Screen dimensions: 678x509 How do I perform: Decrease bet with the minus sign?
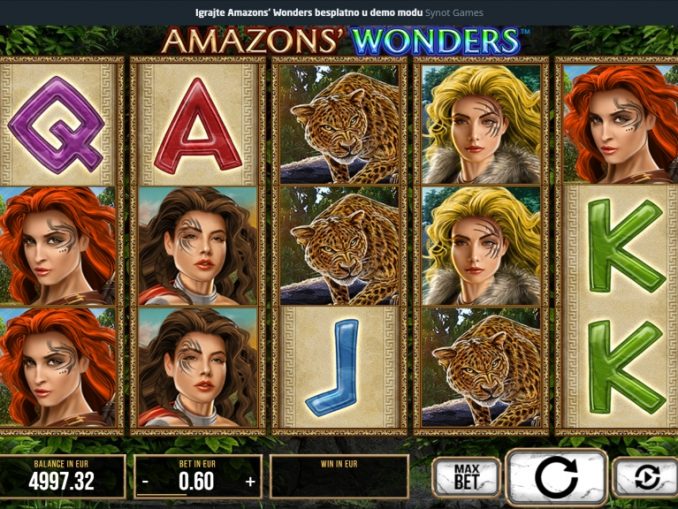pos(146,481)
